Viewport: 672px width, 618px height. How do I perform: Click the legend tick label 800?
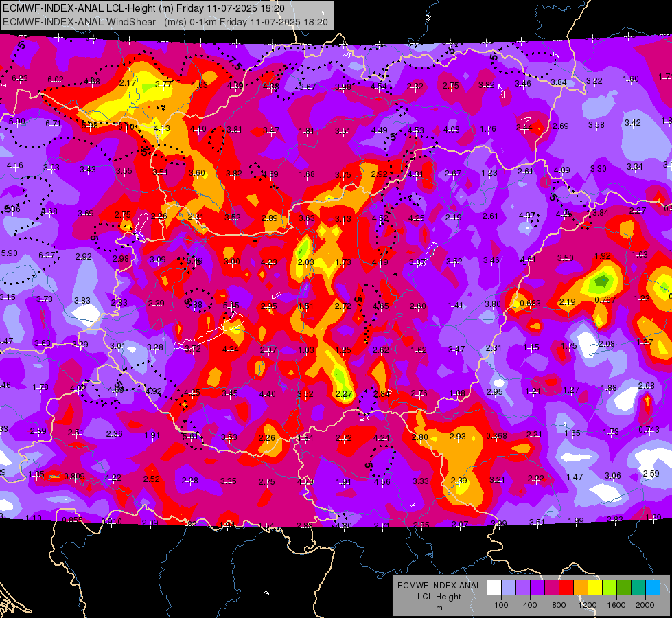click(559, 605)
